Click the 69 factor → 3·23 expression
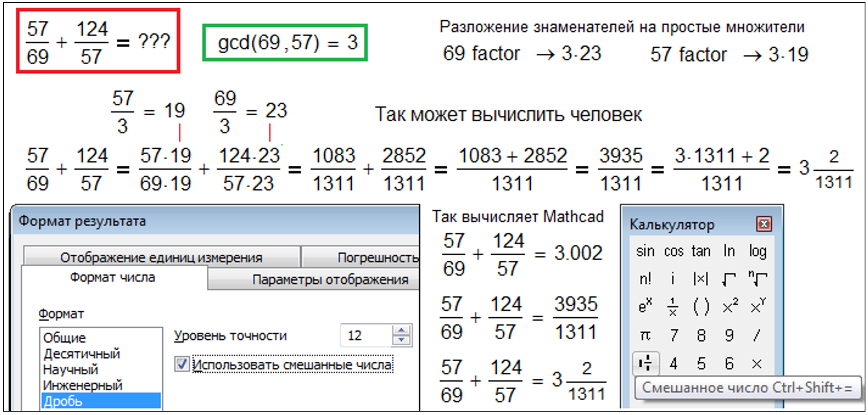The width and height of the screenshot is (868, 415). point(522,54)
